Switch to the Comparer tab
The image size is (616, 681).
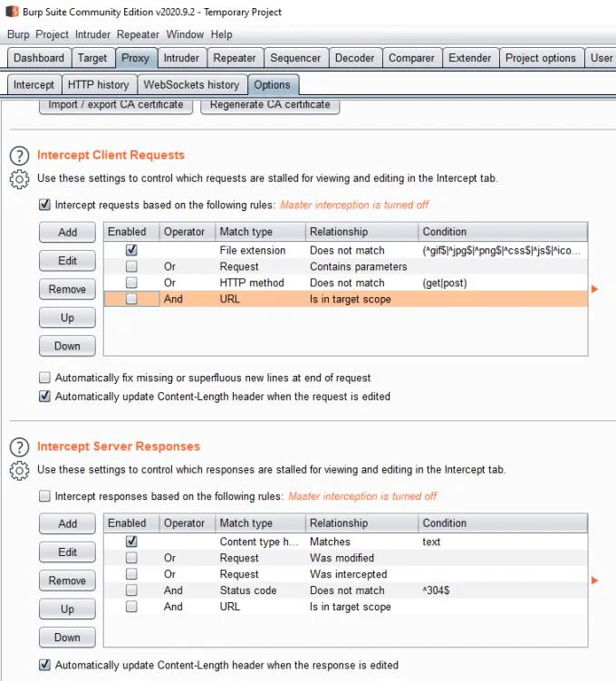click(411, 58)
